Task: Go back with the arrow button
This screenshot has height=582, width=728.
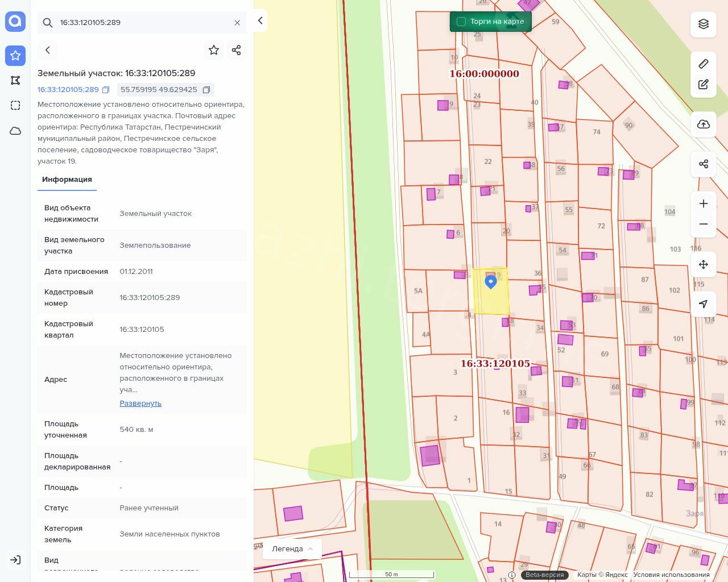Action: (x=48, y=50)
